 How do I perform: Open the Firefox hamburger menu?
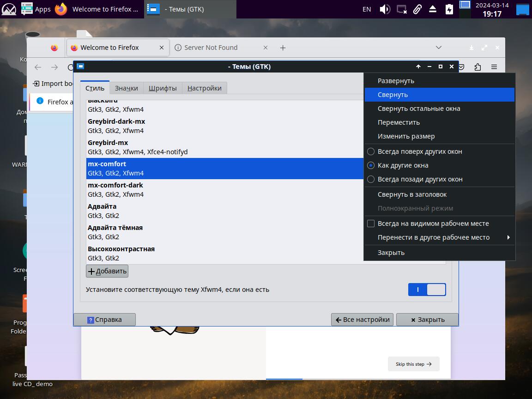tap(494, 67)
